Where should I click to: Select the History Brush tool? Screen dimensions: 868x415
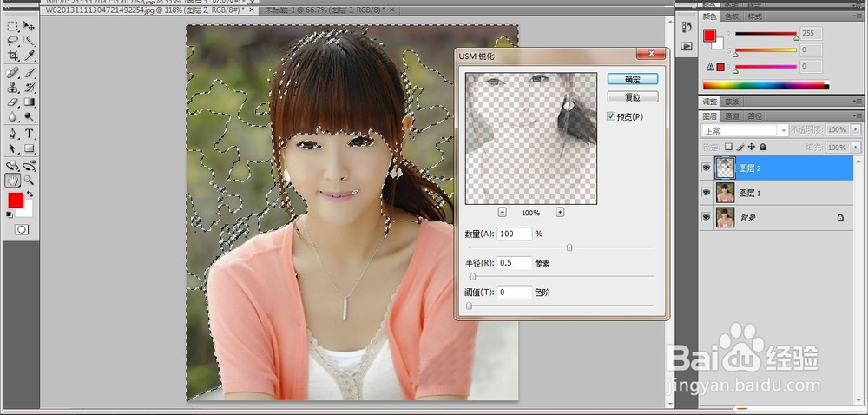[x=30, y=88]
